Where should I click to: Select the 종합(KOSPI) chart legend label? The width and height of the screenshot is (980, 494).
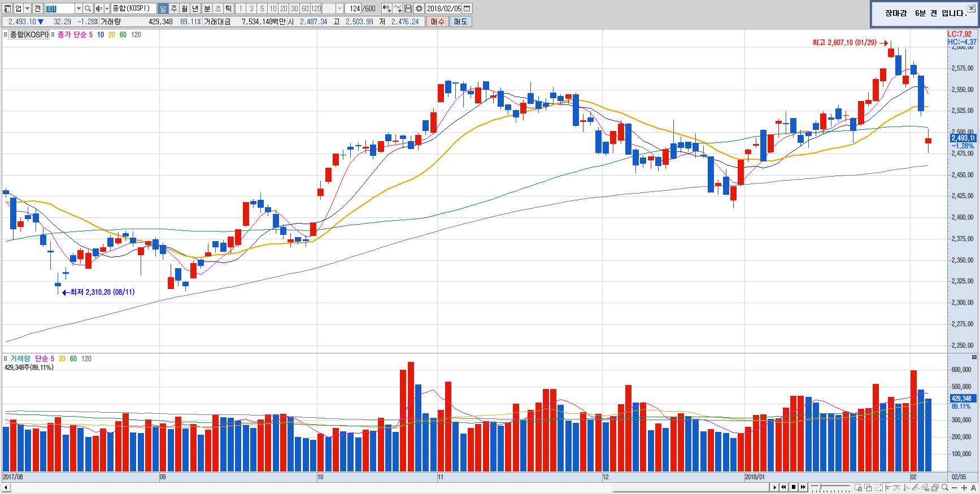click(29, 34)
